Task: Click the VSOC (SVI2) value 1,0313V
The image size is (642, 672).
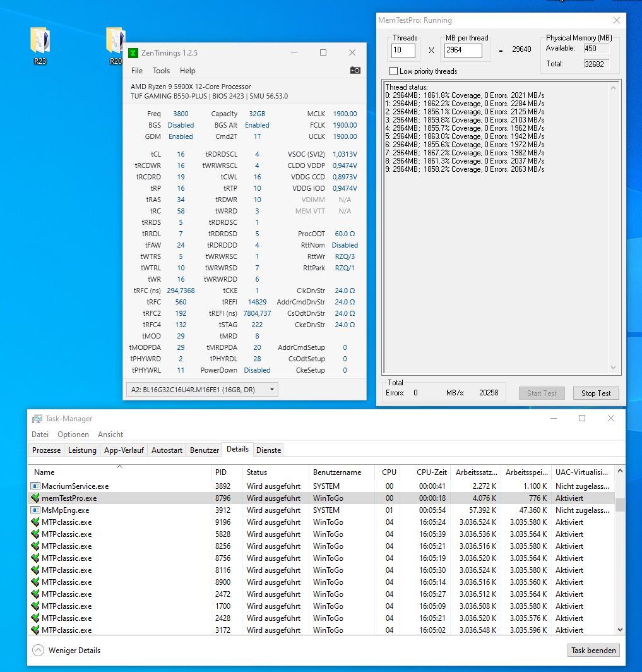Action: 345,154
